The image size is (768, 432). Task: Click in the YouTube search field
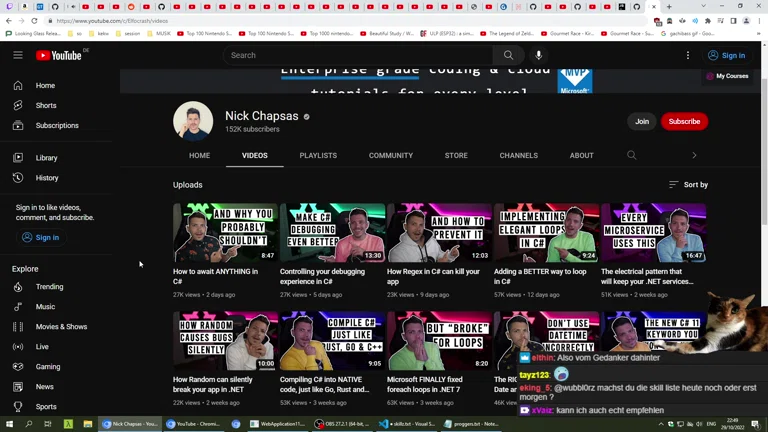click(360, 55)
